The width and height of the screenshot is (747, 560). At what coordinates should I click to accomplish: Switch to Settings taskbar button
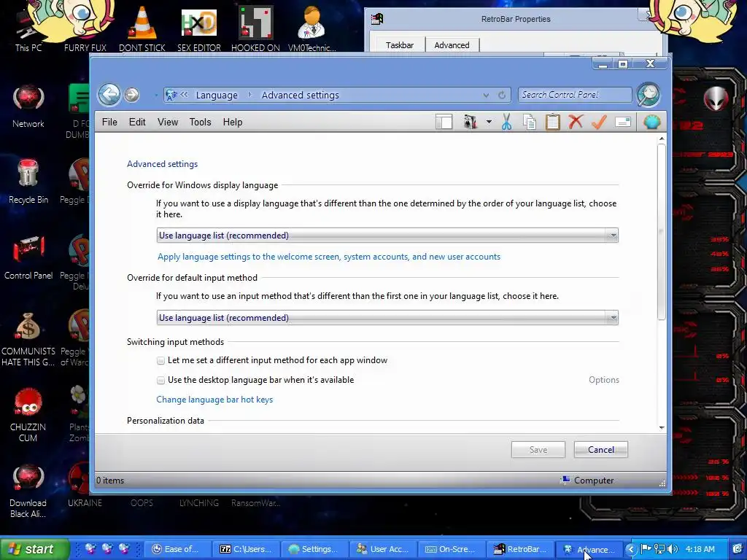[x=314, y=549]
